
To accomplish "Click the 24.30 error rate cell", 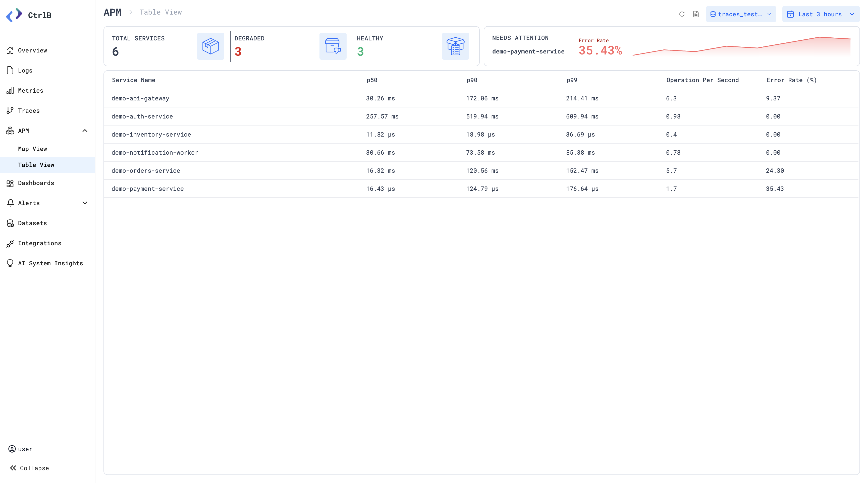I will click(775, 171).
